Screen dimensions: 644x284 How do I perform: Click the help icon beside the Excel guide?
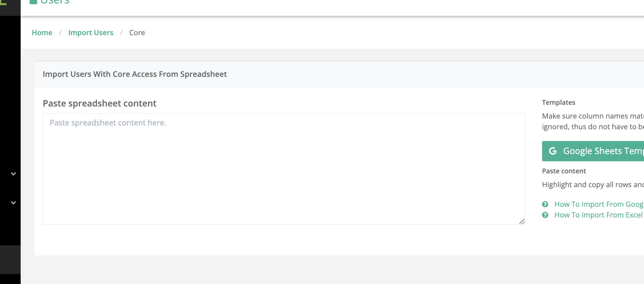click(x=545, y=215)
